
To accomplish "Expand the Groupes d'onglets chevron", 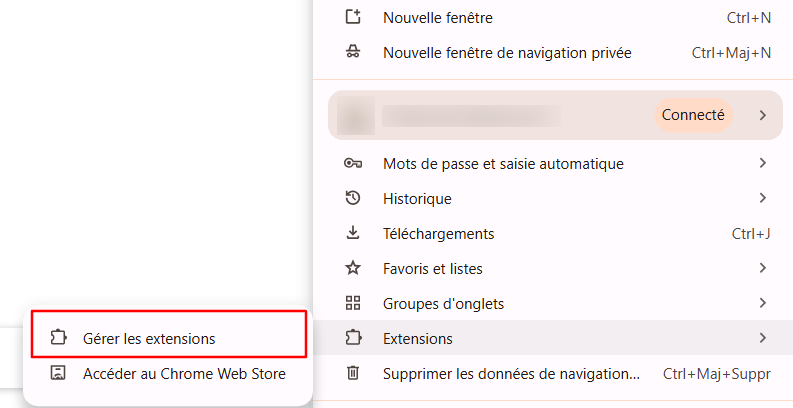I will [x=762, y=303].
